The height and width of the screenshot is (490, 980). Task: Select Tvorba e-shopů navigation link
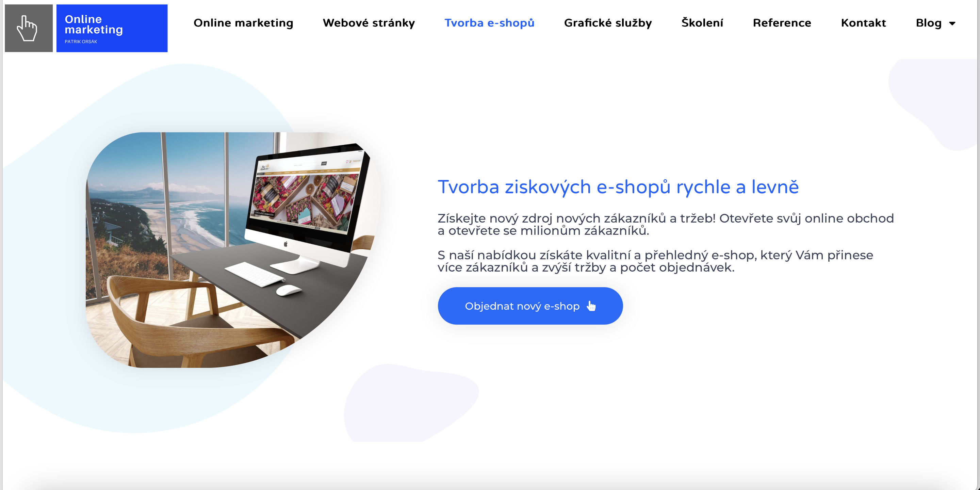point(489,23)
